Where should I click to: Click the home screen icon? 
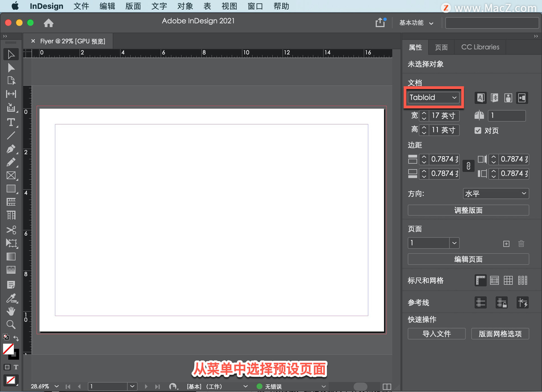pyautogui.click(x=49, y=23)
